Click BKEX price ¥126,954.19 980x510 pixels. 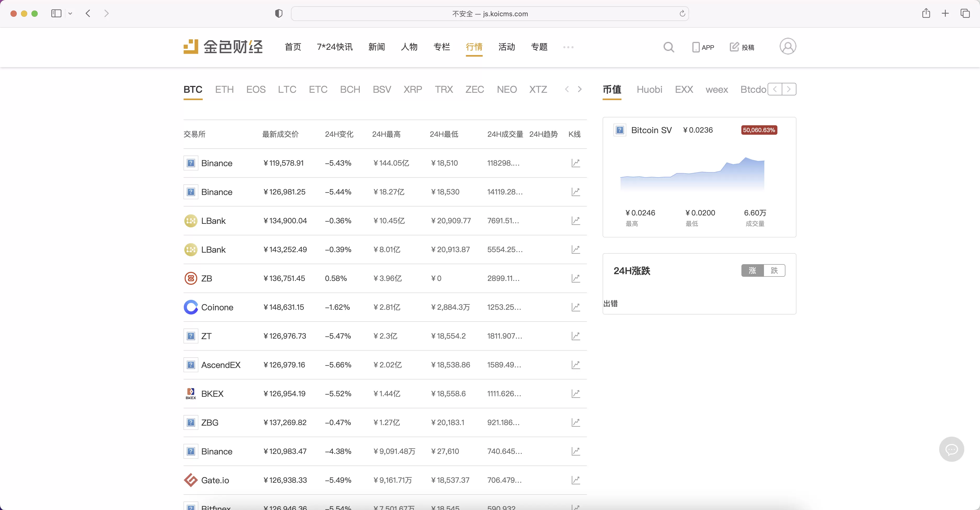284,394
